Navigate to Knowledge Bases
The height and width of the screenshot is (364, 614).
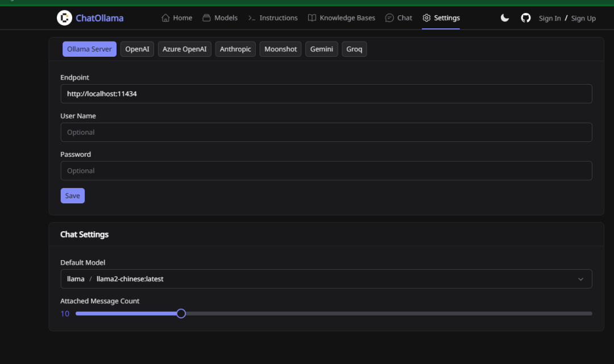[x=341, y=18]
